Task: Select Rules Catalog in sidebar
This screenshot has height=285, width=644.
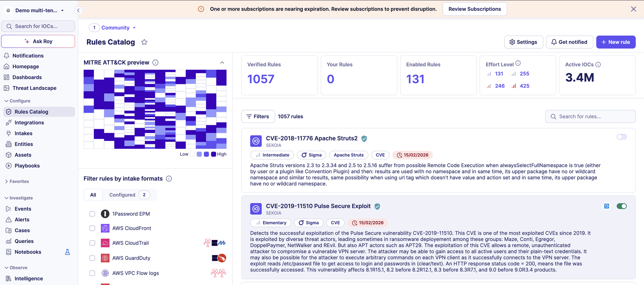Action: tap(39, 112)
